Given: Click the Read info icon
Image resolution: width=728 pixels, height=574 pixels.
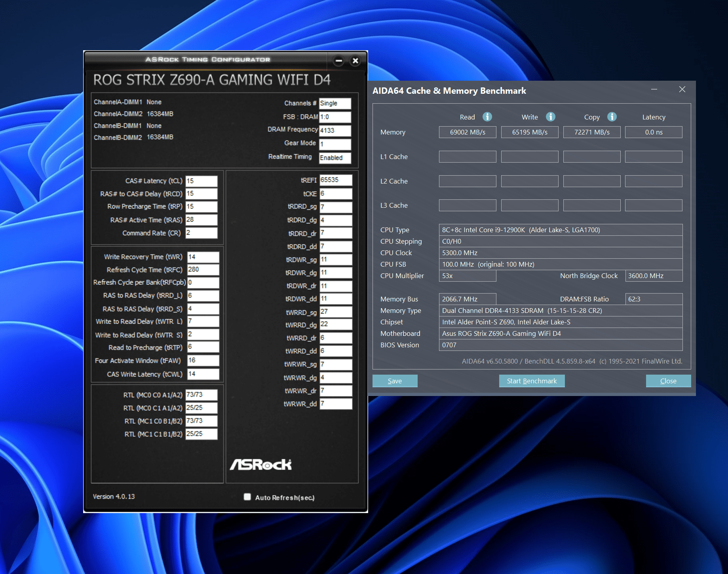Looking at the screenshot, I should (487, 117).
